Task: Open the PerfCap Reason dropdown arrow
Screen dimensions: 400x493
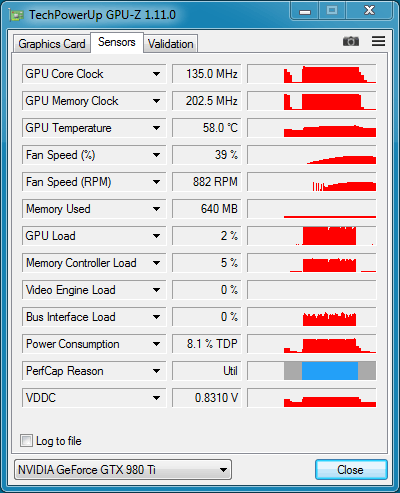Action: point(156,371)
